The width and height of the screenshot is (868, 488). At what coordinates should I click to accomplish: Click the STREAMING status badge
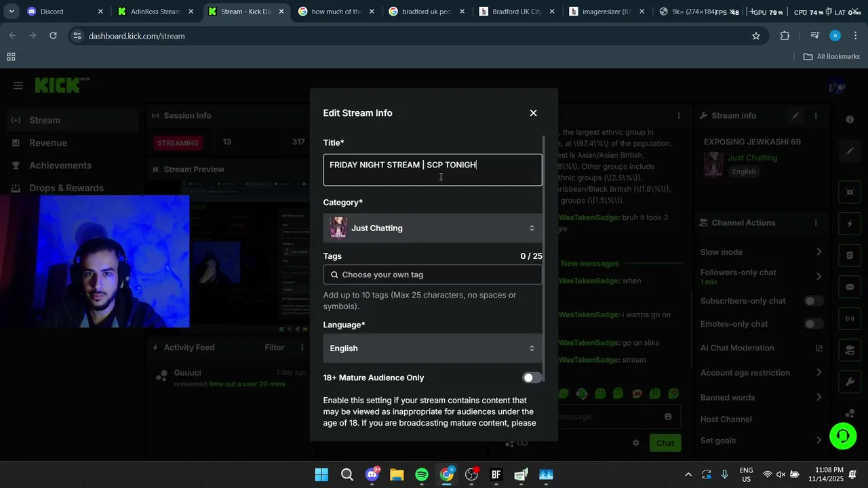(178, 143)
